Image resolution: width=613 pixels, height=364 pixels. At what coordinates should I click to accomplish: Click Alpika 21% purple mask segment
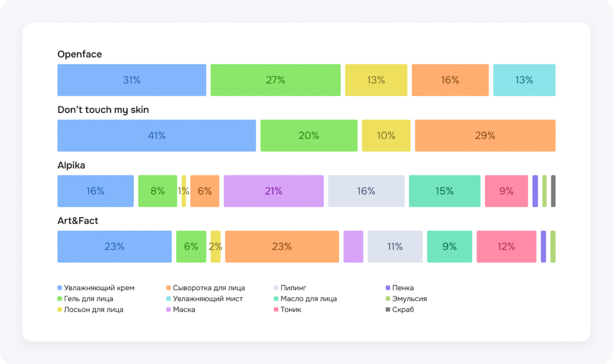(x=273, y=191)
